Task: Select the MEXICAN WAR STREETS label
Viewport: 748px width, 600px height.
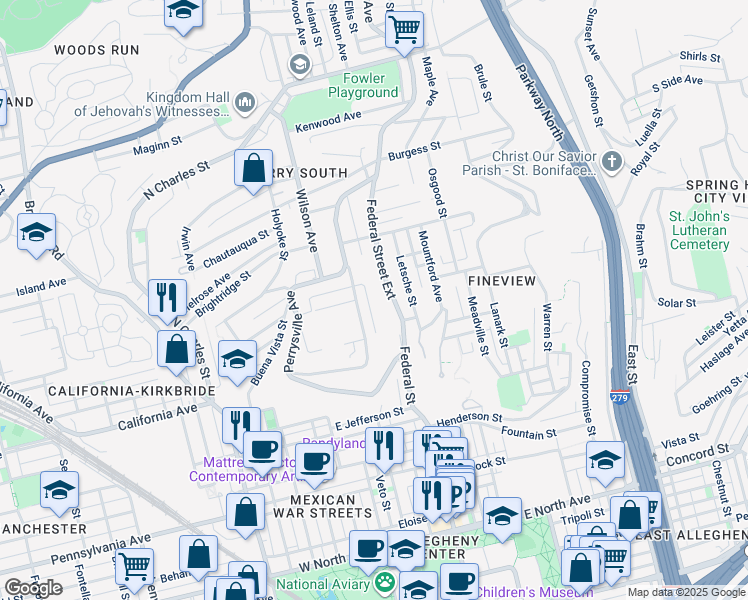Action: (x=322, y=507)
